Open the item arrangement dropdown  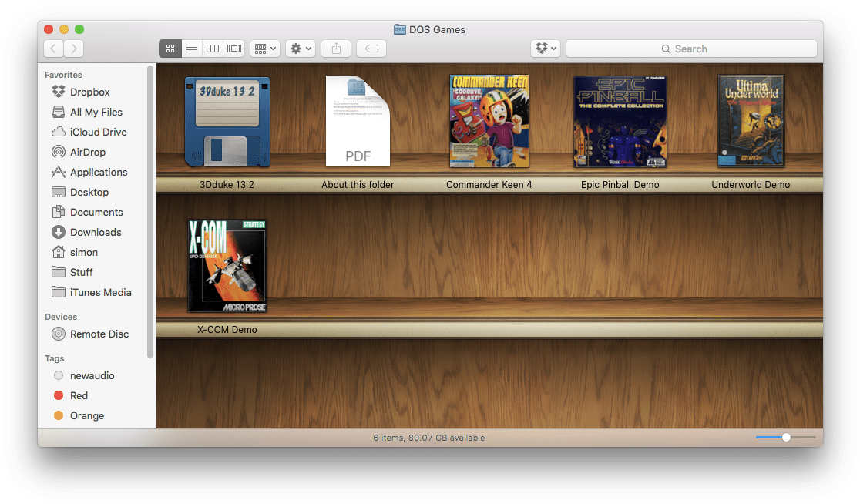264,48
